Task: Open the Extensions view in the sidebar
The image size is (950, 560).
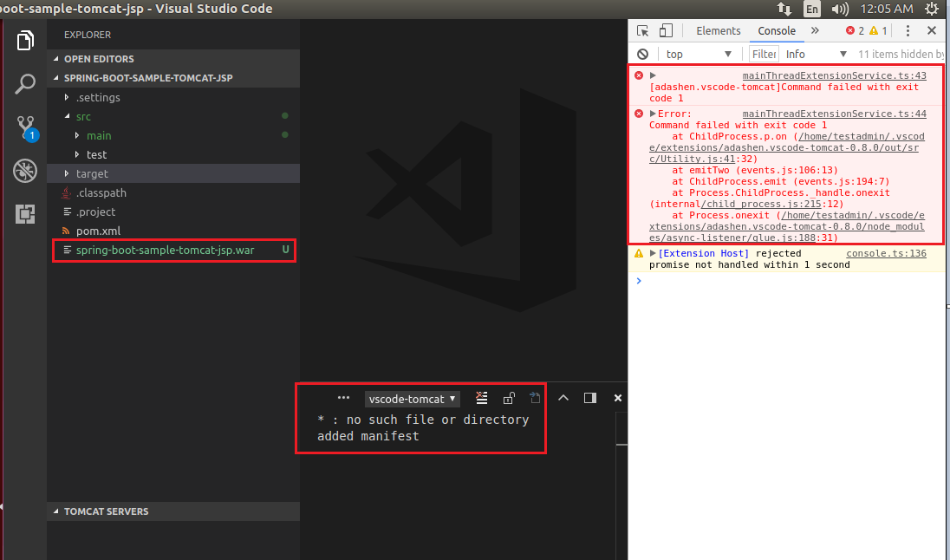Action: click(x=24, y=213)
